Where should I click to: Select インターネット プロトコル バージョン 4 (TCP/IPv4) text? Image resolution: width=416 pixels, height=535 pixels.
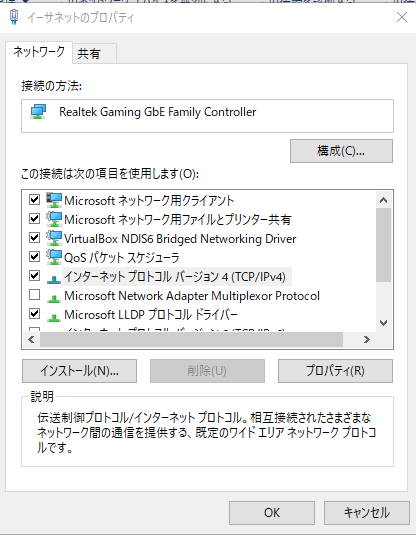175,277
